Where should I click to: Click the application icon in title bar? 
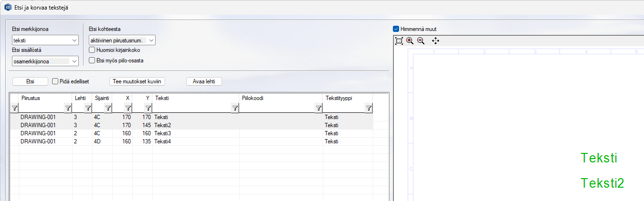coord(8,7)
